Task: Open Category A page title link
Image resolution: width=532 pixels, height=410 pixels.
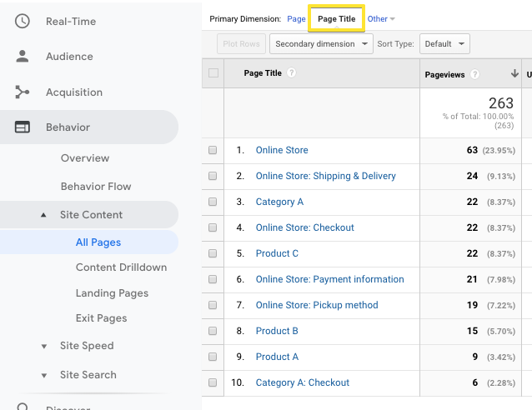Action: [x=279, y=202]
